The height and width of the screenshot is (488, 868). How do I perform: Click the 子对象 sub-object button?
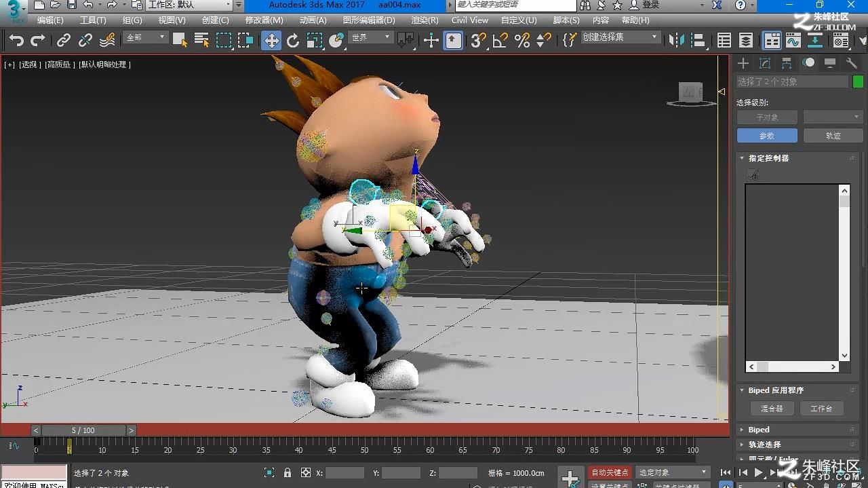[x=767, y=117]
